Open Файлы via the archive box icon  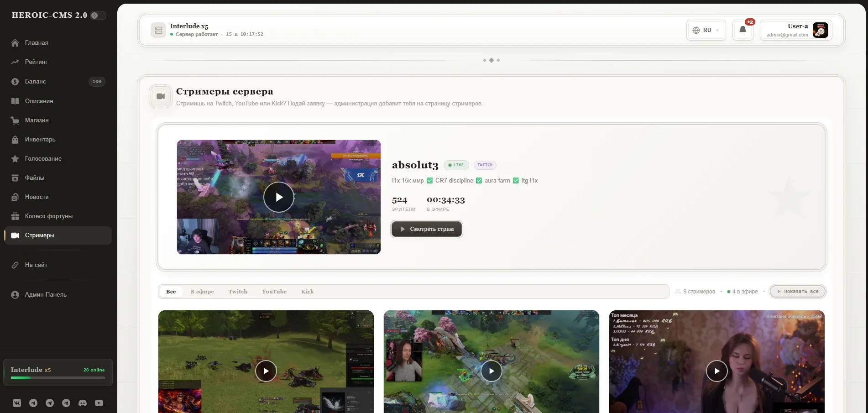(x=15, y=178)
